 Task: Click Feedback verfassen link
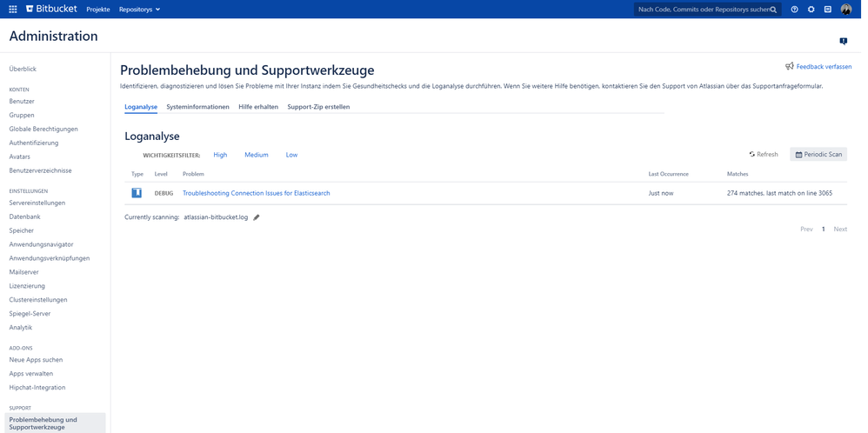[824, 66]
